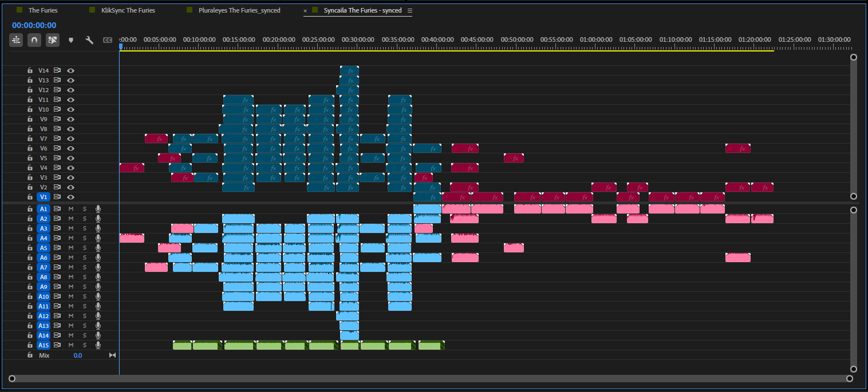
Task: Hide track V1 using eye icon
Action: pyautogui.click(x=71, y=197)
